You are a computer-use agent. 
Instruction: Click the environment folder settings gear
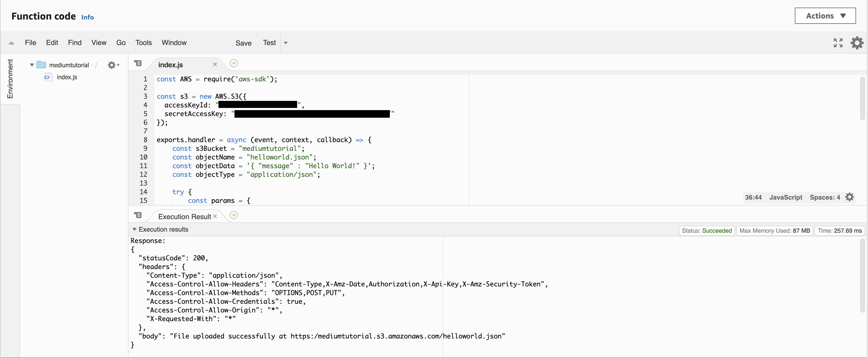pyautogui.click(x=112, y=65)
